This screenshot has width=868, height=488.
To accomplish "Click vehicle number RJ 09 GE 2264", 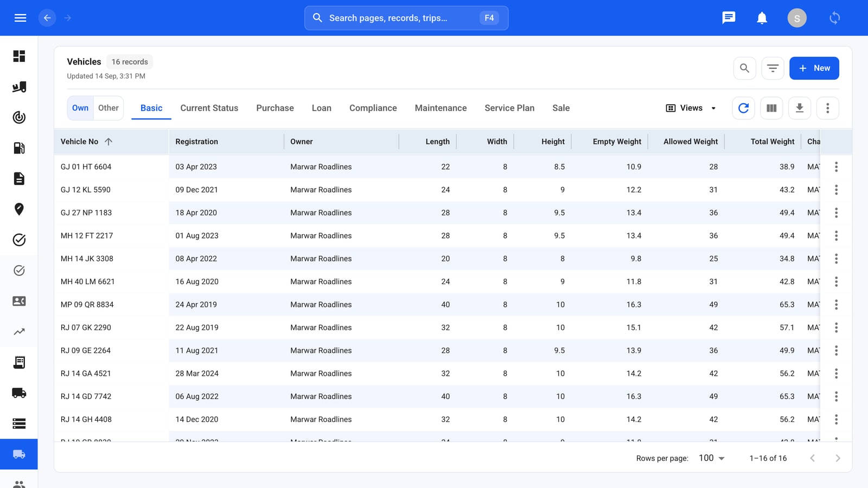I will click(x=86, y=351).
